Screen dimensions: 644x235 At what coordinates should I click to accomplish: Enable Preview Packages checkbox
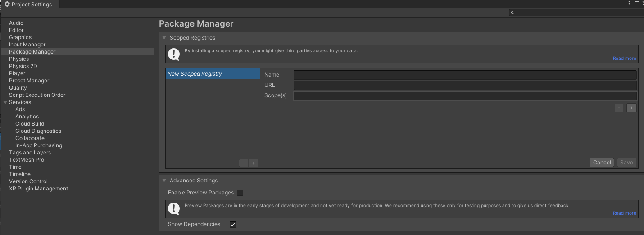(240, 193)
